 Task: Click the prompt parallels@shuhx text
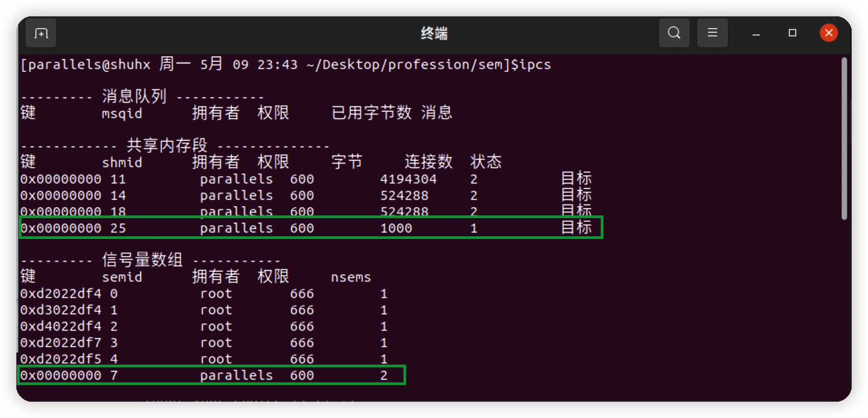(89, 65)
